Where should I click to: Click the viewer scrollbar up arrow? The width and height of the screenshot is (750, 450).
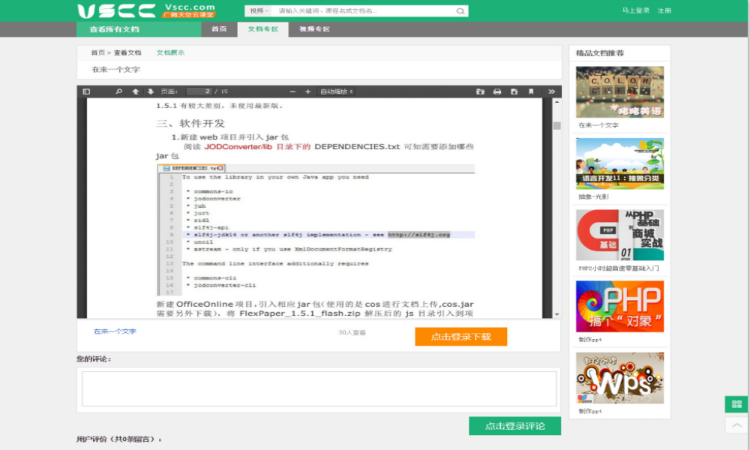click(557, 102)
